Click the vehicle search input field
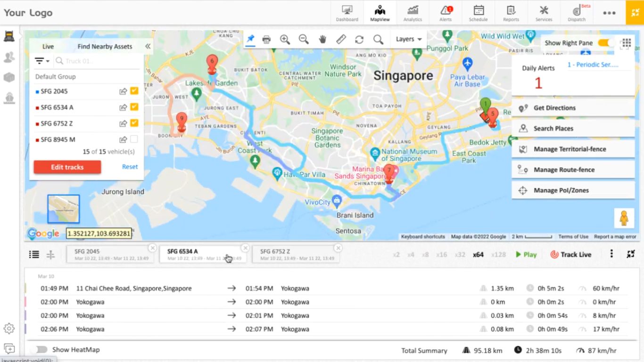 [97, 61]
